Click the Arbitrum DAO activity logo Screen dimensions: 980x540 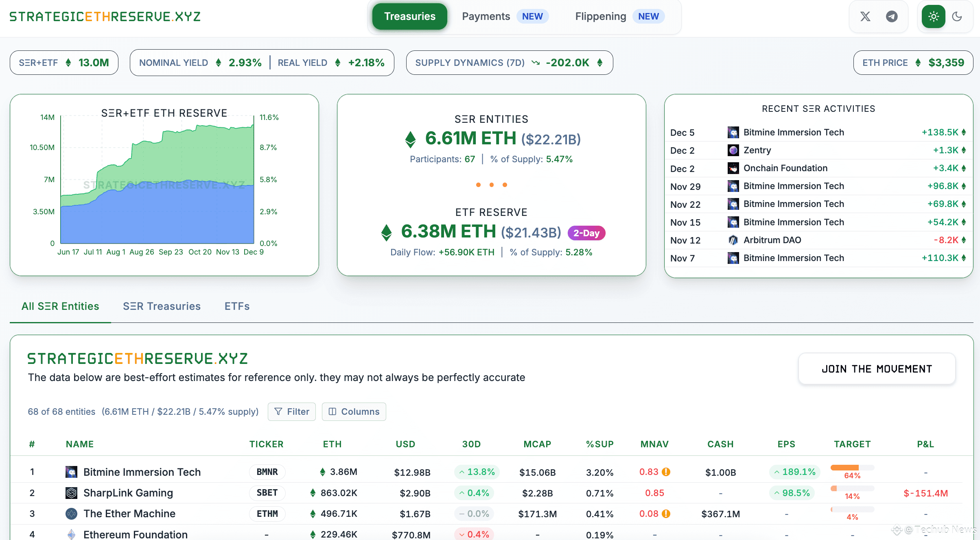point(733,240)
